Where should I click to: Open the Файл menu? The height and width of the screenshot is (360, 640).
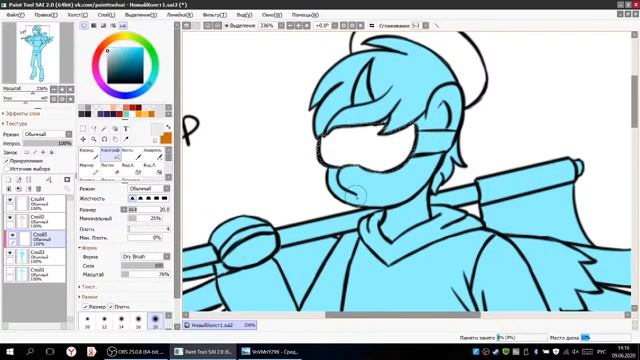[x=16, y=15]
